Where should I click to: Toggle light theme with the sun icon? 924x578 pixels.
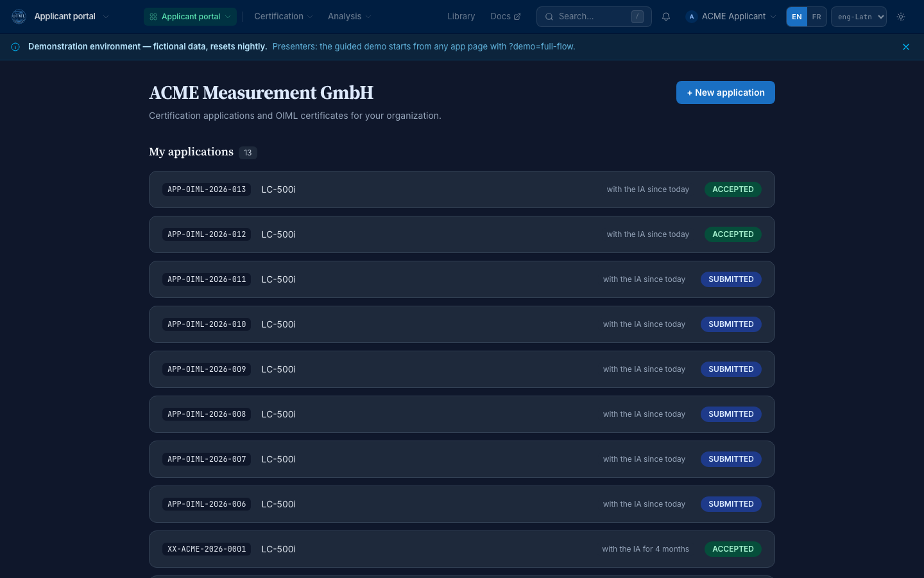901,17
